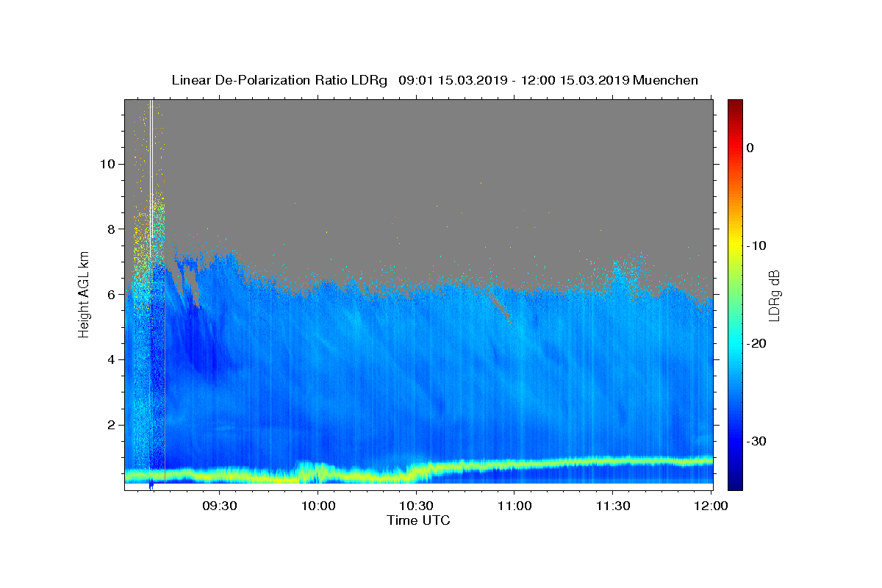Click the plot title text 'Linear De-Polarization Ratio LDRg'
882x588 pixels.
pos(279,80)
